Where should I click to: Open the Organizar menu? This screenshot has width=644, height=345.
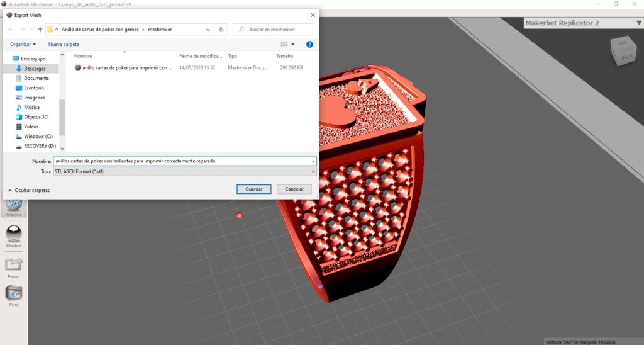click(x=23, y=45)
